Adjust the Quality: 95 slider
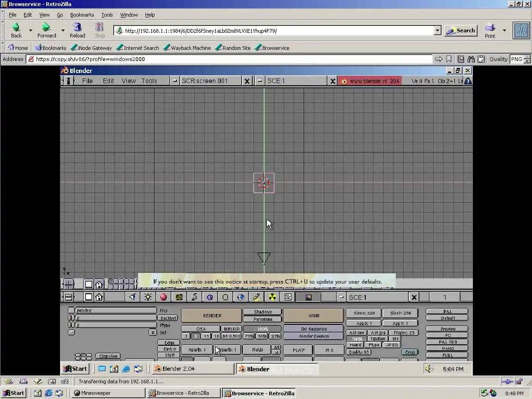532x399 pixels. [359, 352]
